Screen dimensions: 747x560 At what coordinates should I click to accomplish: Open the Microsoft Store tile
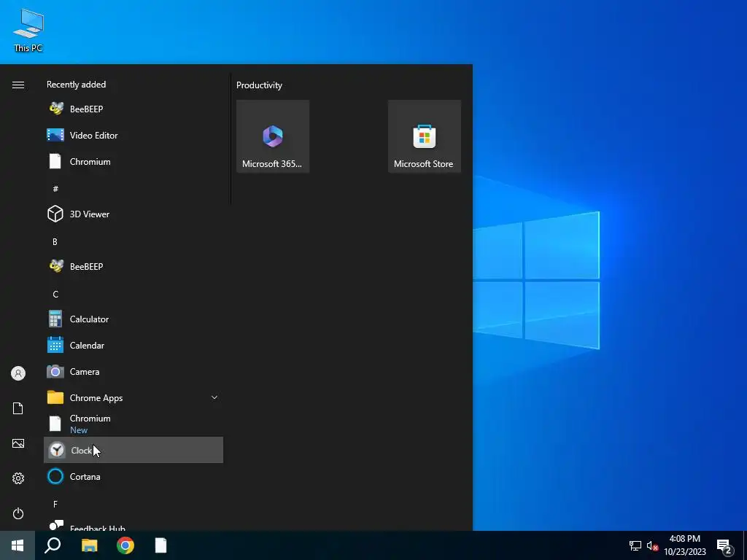point(425,136)
